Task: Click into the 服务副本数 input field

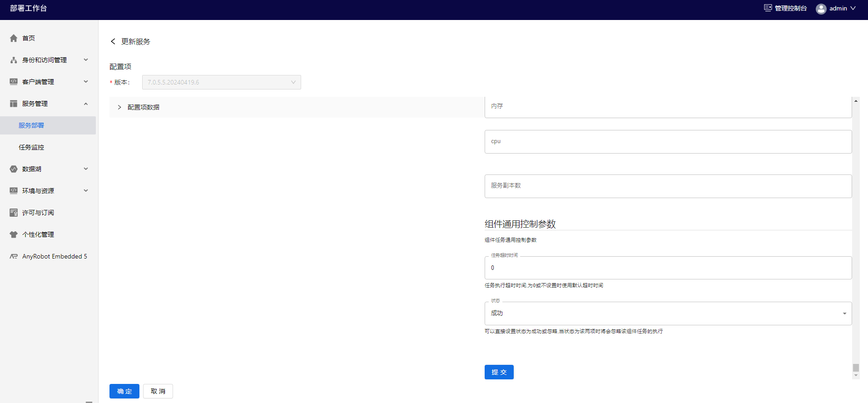Action: click(x=668, y=186)
